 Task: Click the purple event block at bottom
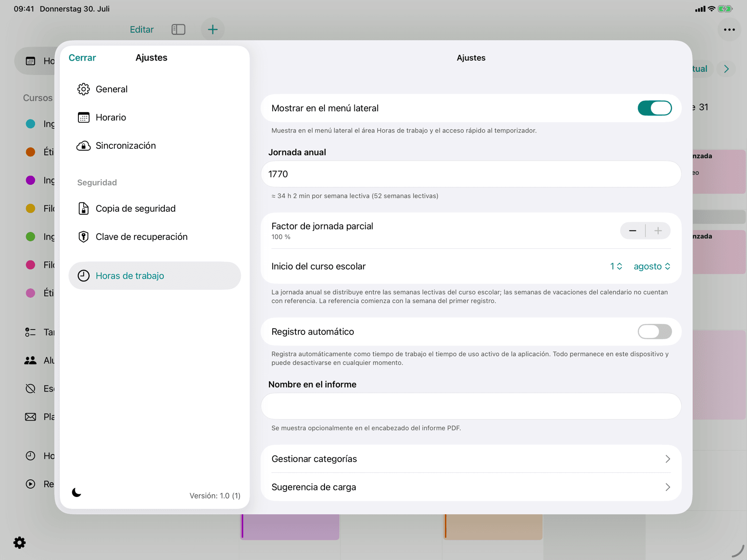click(x=290, y=527)
